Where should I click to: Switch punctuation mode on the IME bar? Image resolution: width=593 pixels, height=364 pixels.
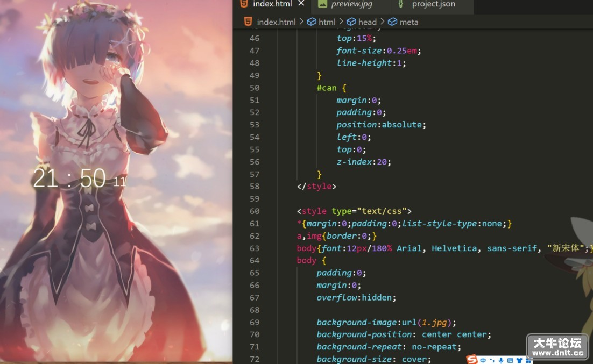[x=492, y=361]
